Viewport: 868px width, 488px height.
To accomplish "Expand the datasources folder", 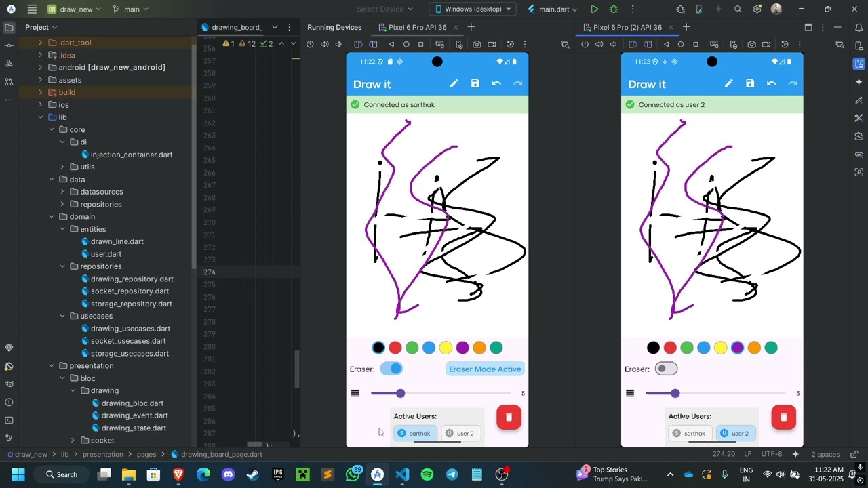I will tap(62, 192).
